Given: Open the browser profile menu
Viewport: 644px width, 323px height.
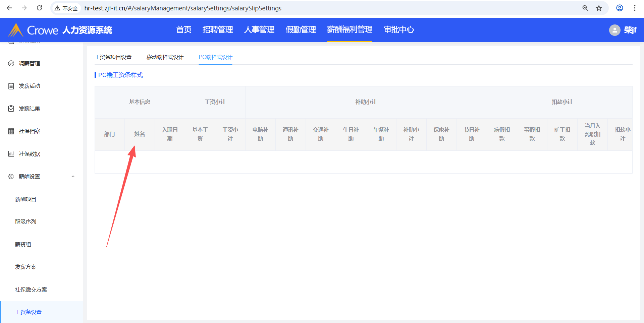Looking at the screenshot, I should coord(620,8).
